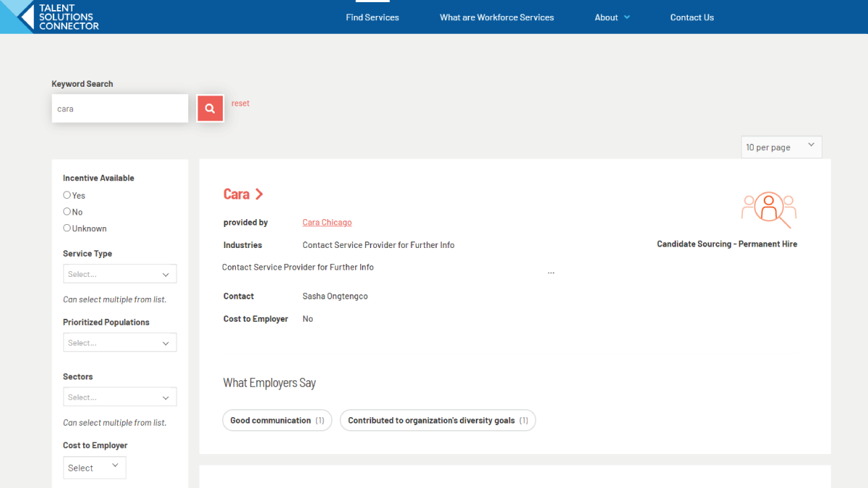This screenshot has width=868, height=488.
Task: Select Unknown for Incentive Available
Action: [x=67, y=228]
